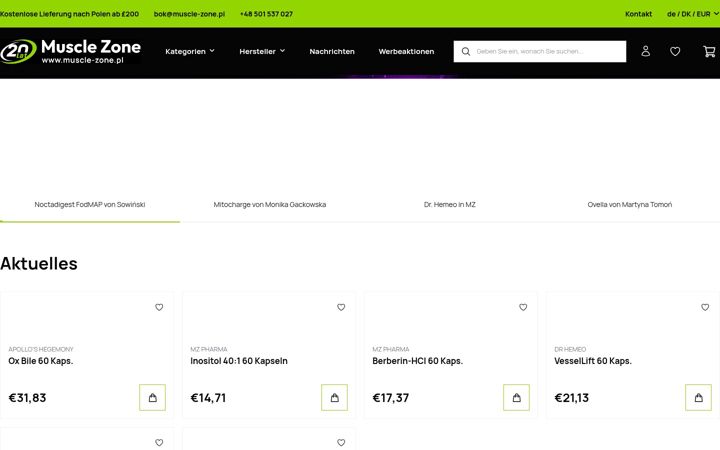Toggle favorite heart on VesselLift product

point(705,307)
